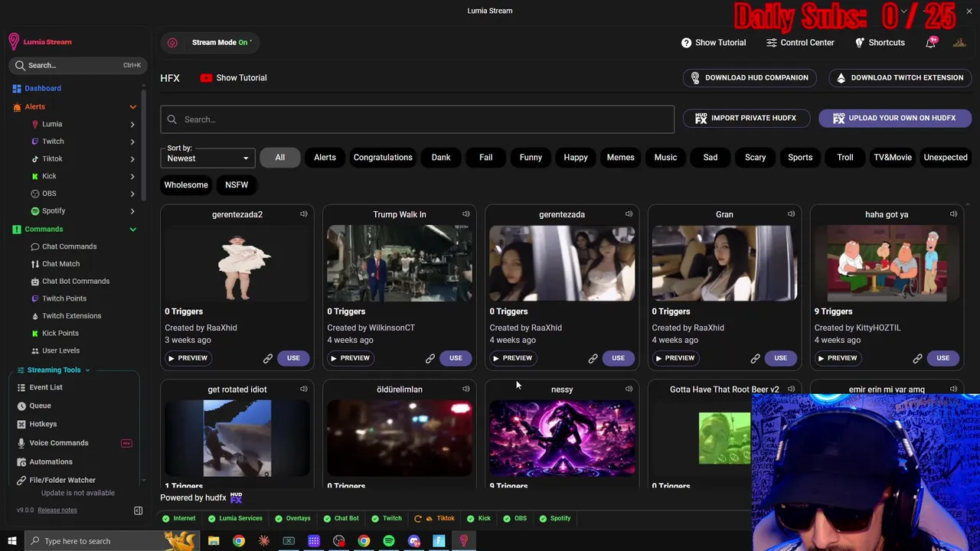Open Chat Match
The width and height of the screenshot is (980, 551).
point(60,264)
